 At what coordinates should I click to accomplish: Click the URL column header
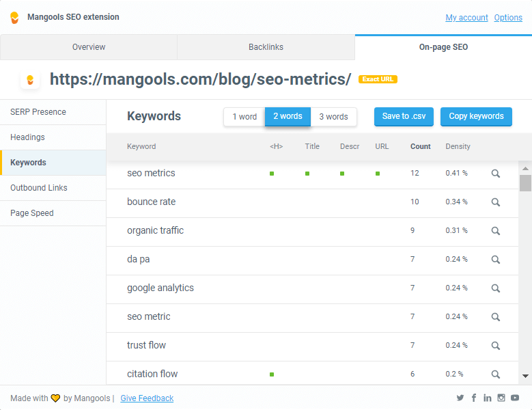(382, 146)
